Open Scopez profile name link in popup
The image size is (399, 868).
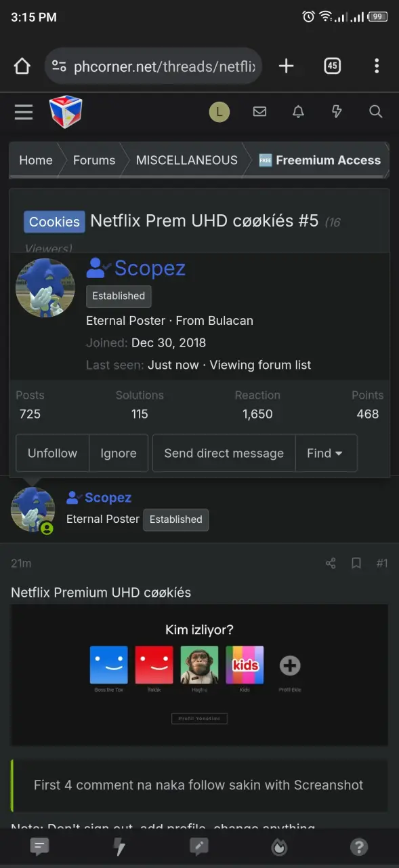coord(150,269)
